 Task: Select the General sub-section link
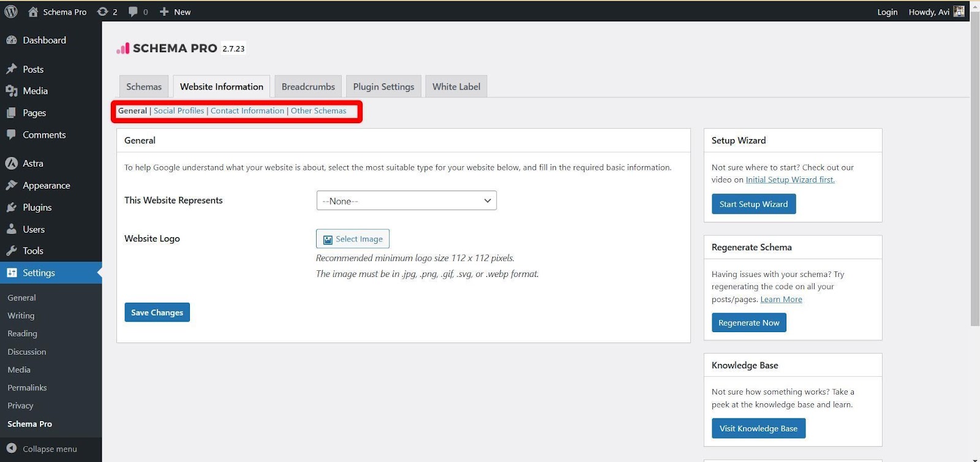coord(132,111)
